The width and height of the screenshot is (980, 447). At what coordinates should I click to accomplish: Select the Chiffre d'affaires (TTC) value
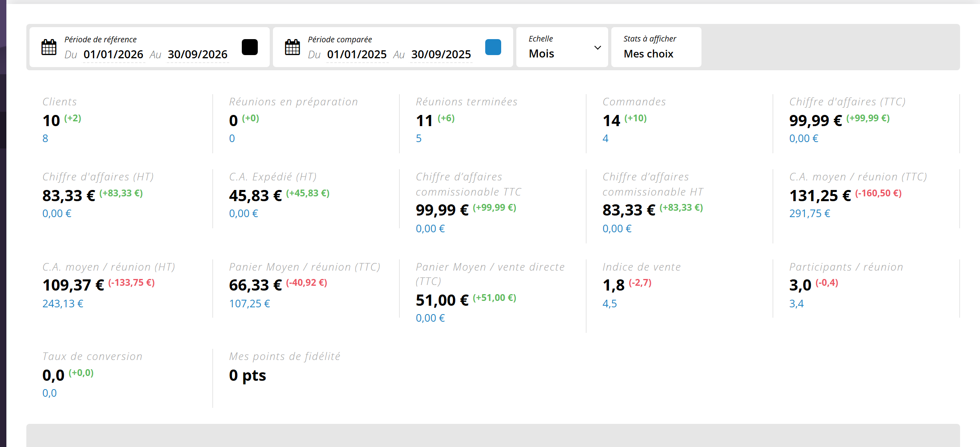[x=816, y=121]
